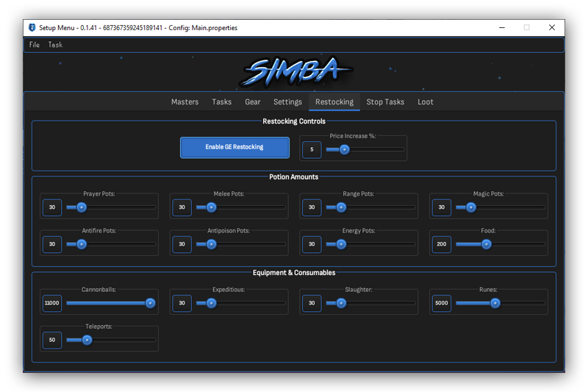
Task: Switch to the Masters tab
Action: tap(184, 102)
